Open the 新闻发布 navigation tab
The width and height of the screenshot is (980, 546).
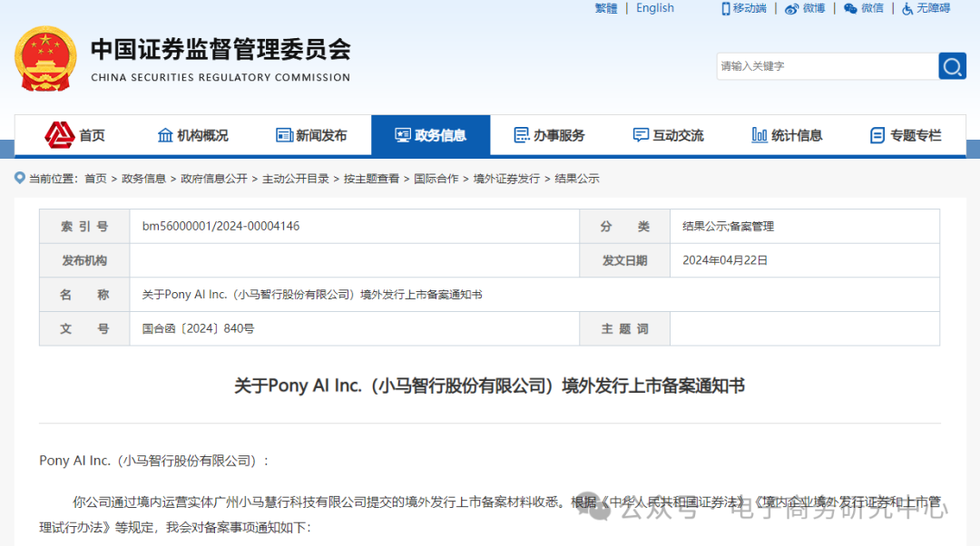click(312, 134)
